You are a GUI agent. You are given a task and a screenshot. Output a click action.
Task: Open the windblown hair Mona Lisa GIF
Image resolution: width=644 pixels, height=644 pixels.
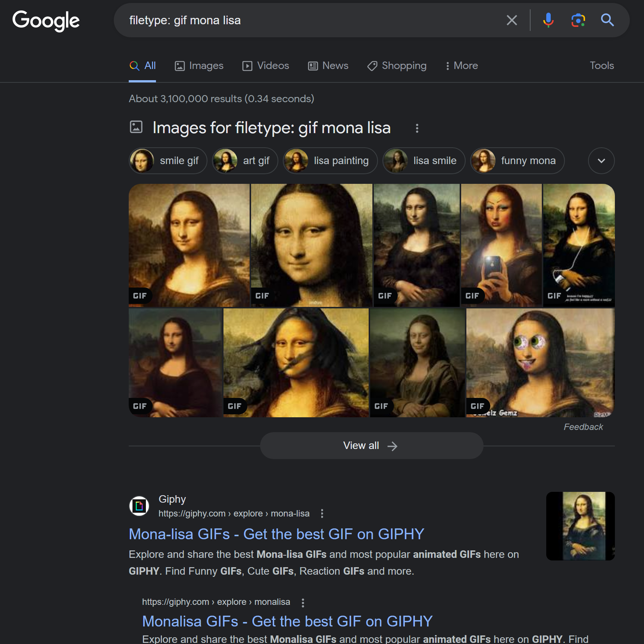pos(296,363)
